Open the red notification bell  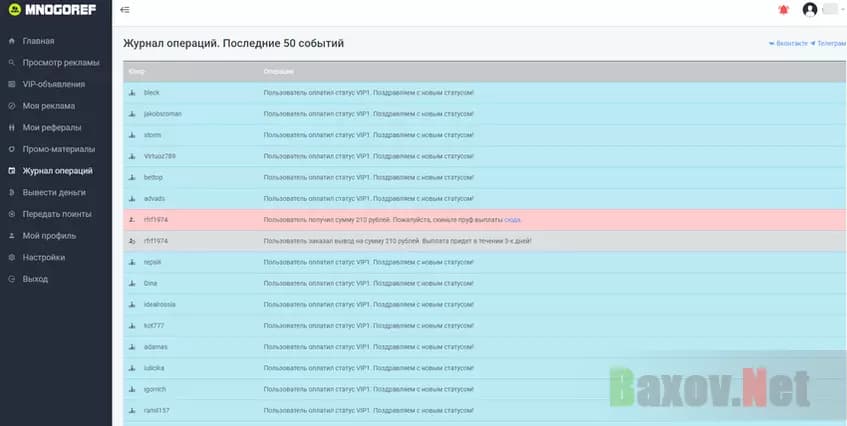[783, 10]
